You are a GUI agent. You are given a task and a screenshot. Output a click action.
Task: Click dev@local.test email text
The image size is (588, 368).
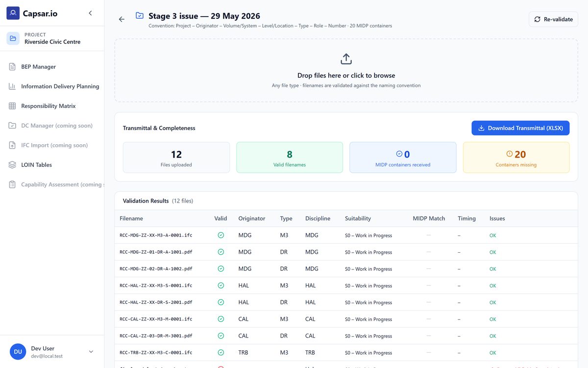point(47,356)
